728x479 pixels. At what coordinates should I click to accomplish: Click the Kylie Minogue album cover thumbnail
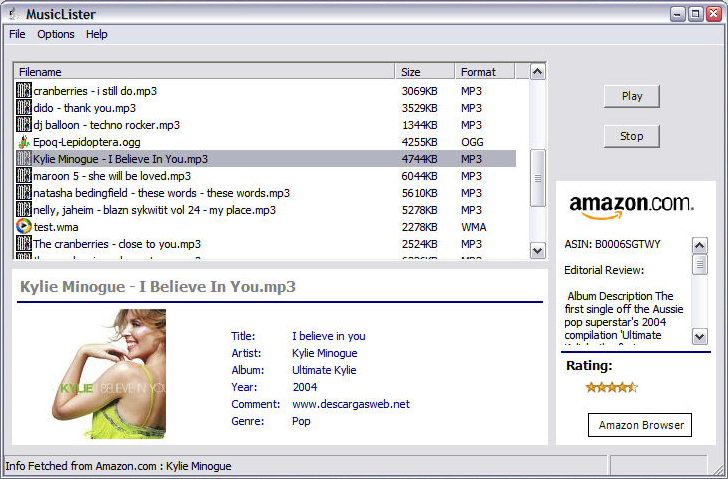coord(109,374)
